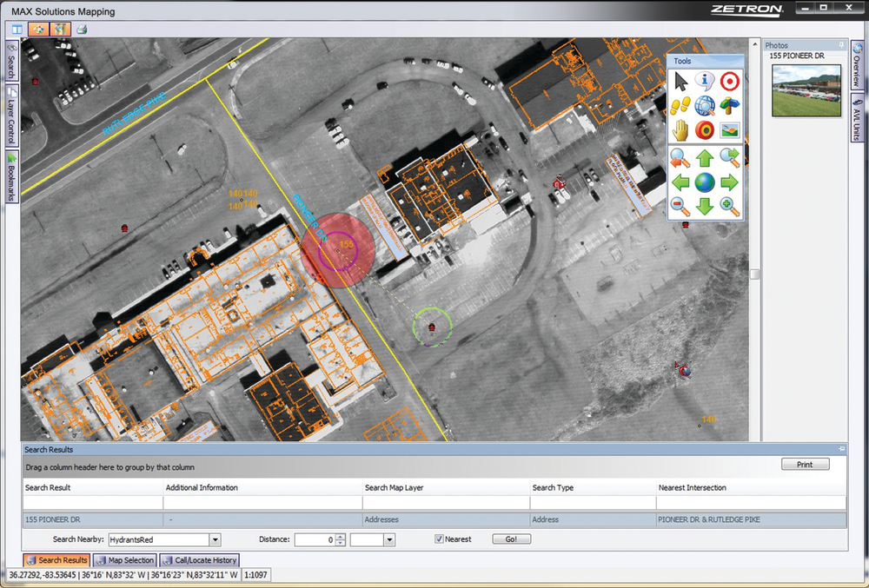This screenshot has width=869, height=588.
Task: Activate the footprints measure tool
Action: (679, 105)
